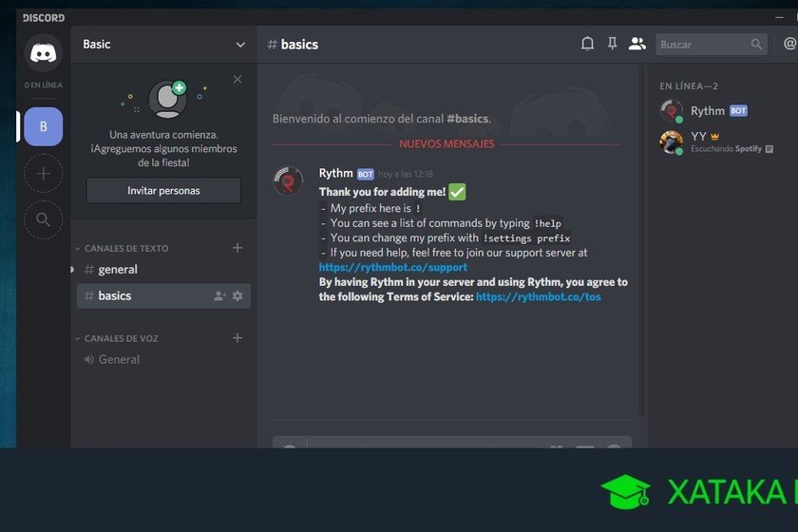Join the General voice channel
Screen dimensions: 798x532
(x=162, y=359)
